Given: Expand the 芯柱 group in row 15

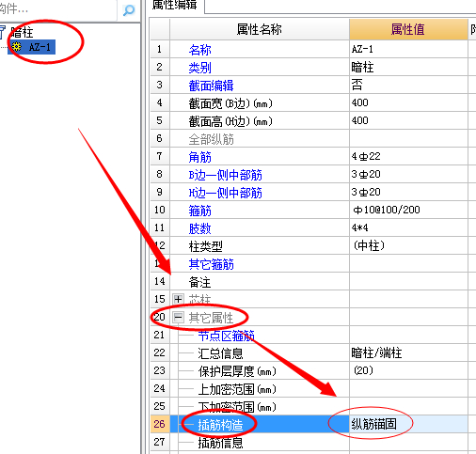Looking at the screenshot, I should click(x=178, y=299).
